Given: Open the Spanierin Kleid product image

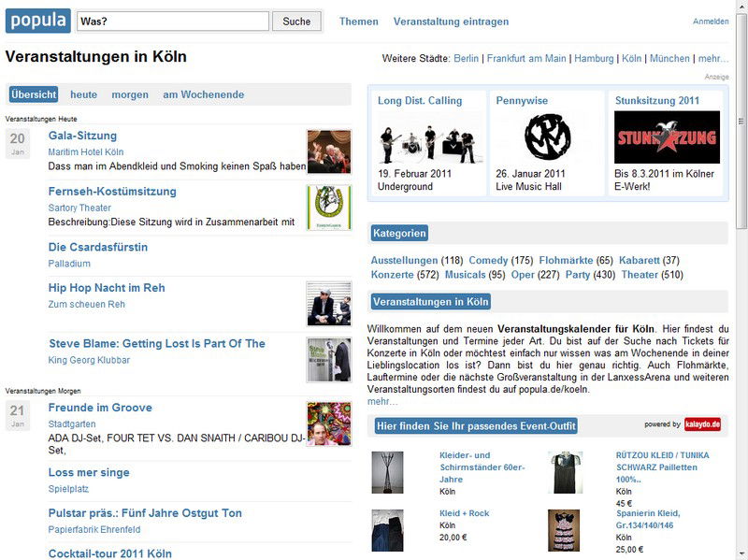Looking at the screenshot, I should coord(564,530).
